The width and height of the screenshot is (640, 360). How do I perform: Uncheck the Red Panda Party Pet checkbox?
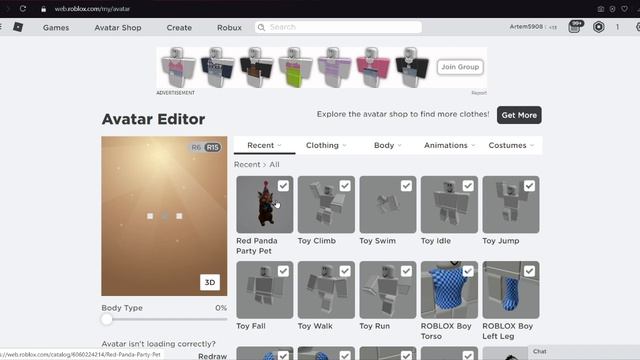click(x=283, y=186)
